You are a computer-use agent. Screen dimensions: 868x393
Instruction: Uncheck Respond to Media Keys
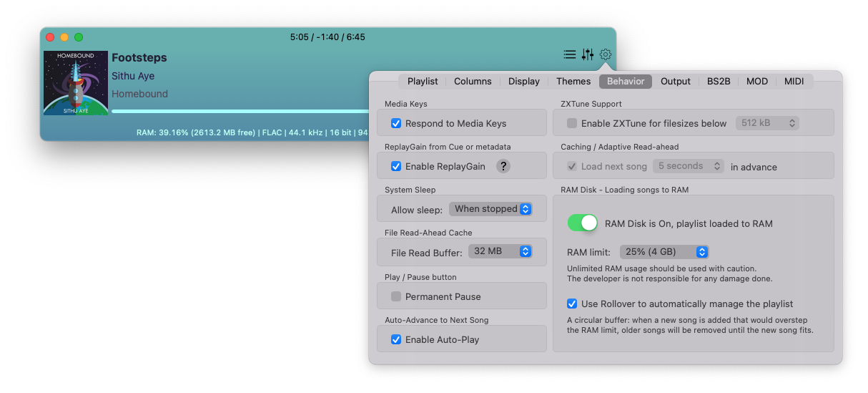(396, 123)
